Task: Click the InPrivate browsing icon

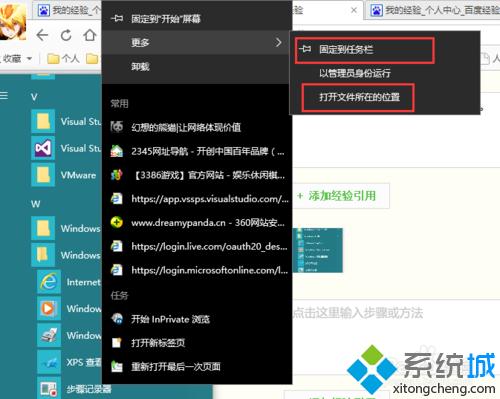Action: pyautogui.click(x=117, y=319)
